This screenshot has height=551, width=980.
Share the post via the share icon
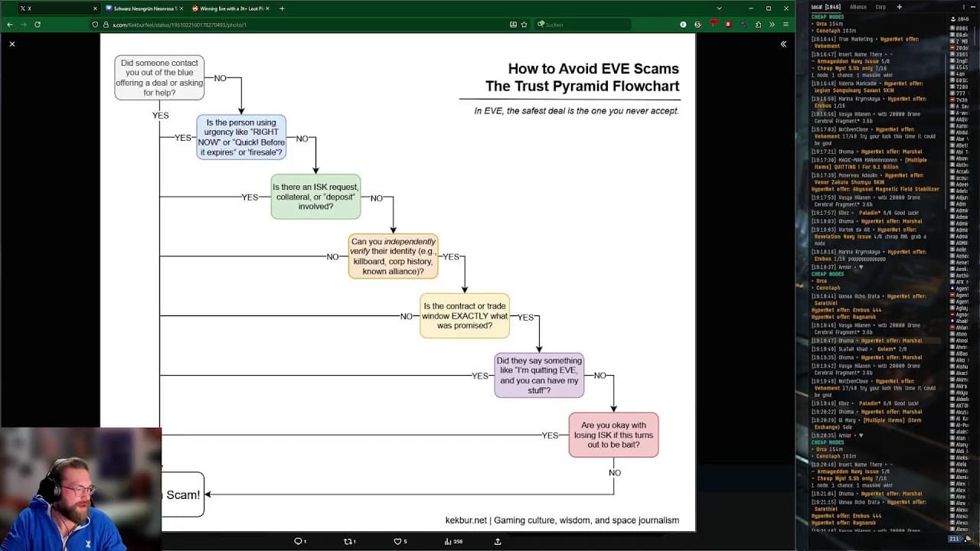point(498,541)
